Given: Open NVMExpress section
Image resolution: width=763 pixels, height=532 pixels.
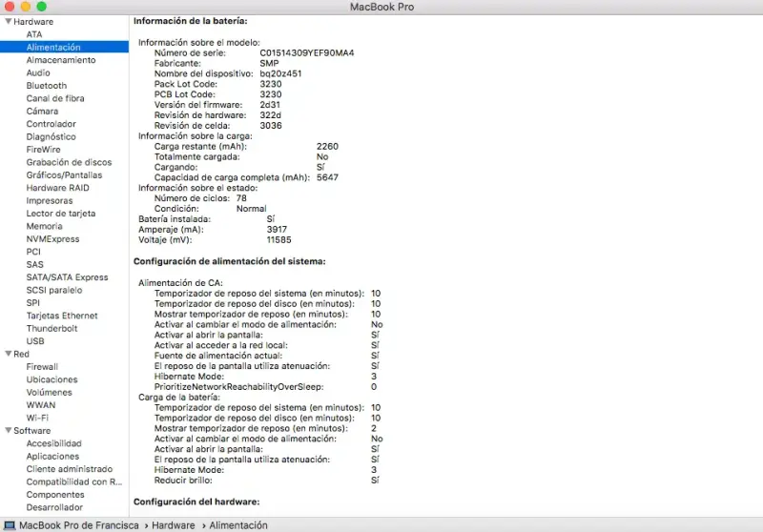Looking at the screenshot, I should (52, 238).
